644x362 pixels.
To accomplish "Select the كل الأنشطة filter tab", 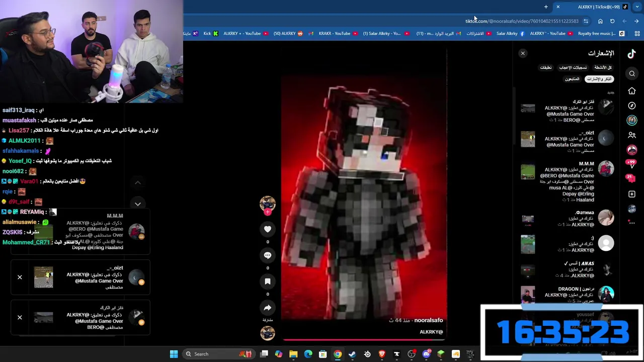I will point(602,67).
